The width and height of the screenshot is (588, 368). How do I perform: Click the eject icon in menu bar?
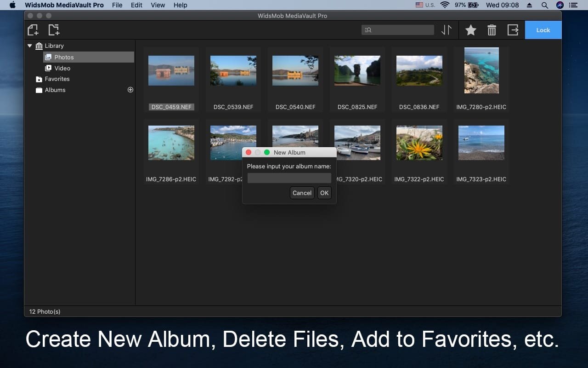coord(529,5)
